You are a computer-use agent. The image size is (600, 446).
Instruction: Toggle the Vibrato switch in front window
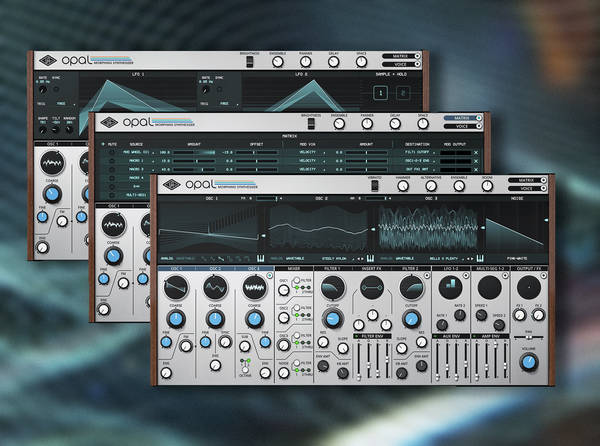[375, 186]
